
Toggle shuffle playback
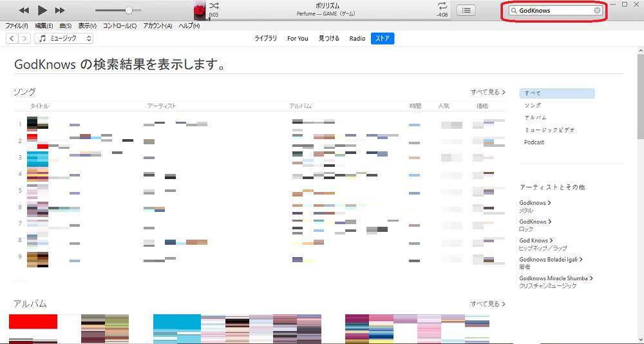pos(214,6)
